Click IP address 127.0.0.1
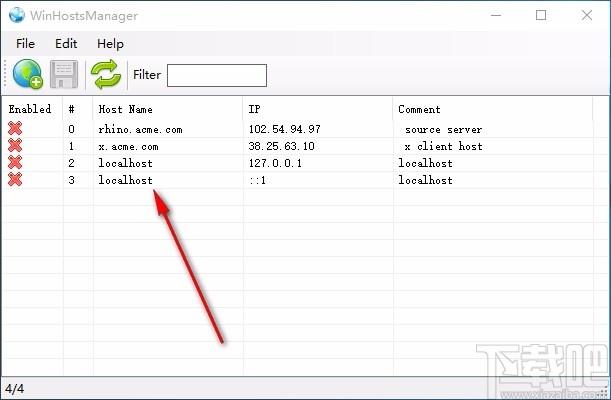 tap(275, 163)
